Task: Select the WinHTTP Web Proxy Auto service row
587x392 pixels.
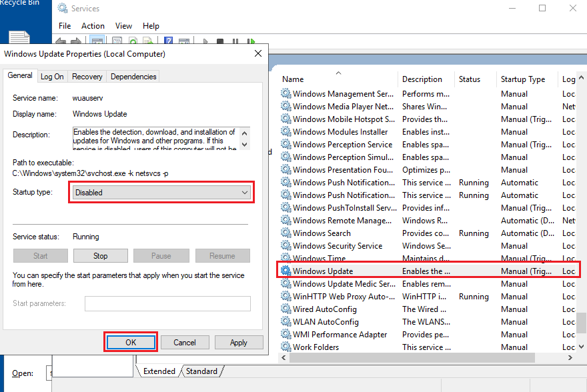Action: tap(428, 296)
